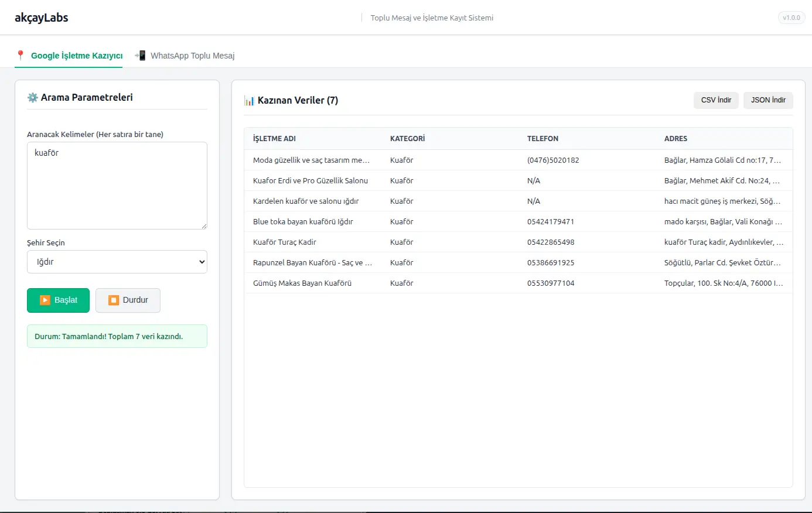
Task: Click the play icon in Başlat button
Action: pyautogui.click(x=45, y=300)
